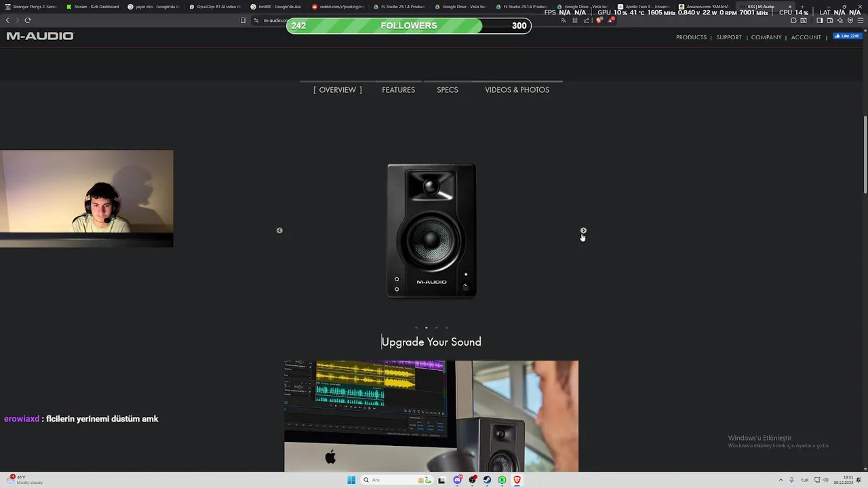
Task: Click chat message from erowiaxd
Action: point(81,419)
